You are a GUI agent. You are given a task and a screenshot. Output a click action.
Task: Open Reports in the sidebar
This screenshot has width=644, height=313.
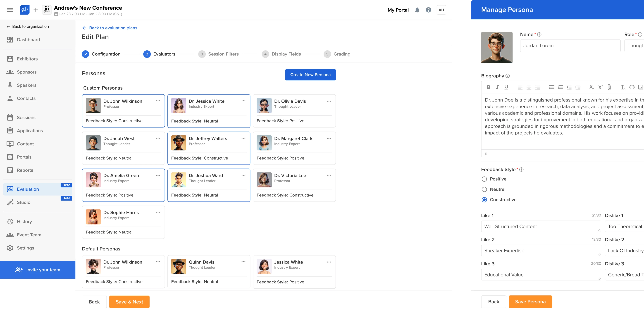(25, 170)
